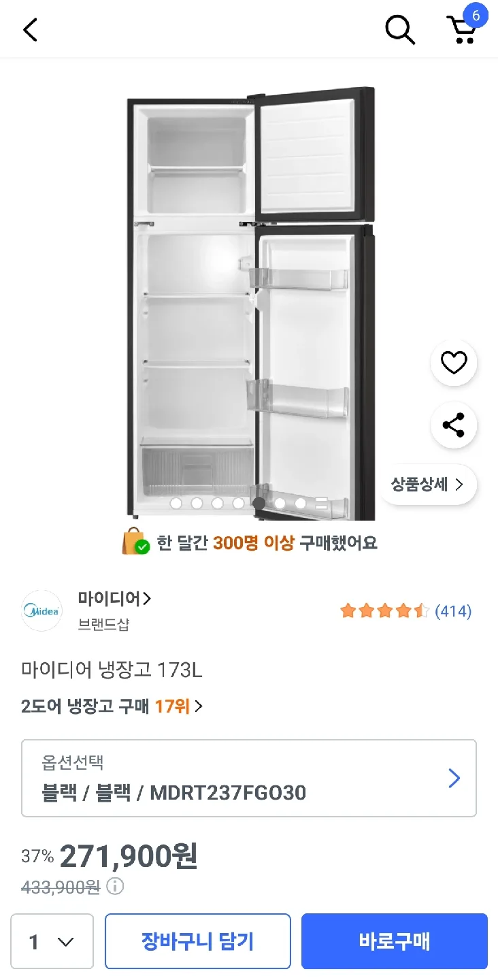Viewport: 498px width, 980px height.
Task: Open search with the magnifier icon
Action: (399, 30)
